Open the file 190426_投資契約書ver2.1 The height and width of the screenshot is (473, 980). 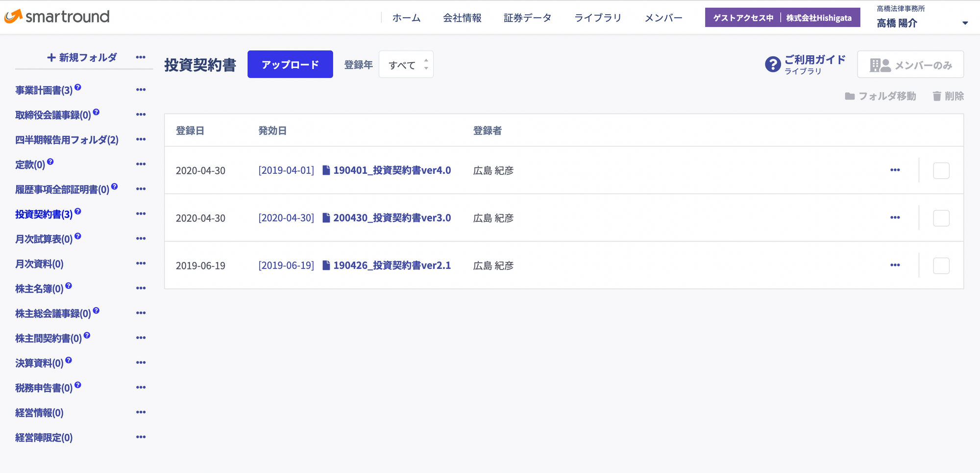click(387, 265)
